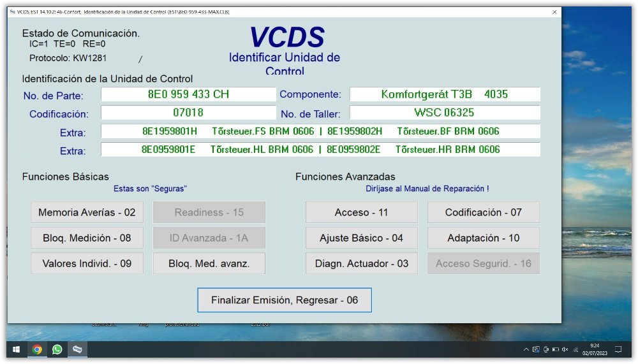Open Bloq. Medición - 08
The width and height of the screenshot is (638, 364).
click(x=87, y=238)
